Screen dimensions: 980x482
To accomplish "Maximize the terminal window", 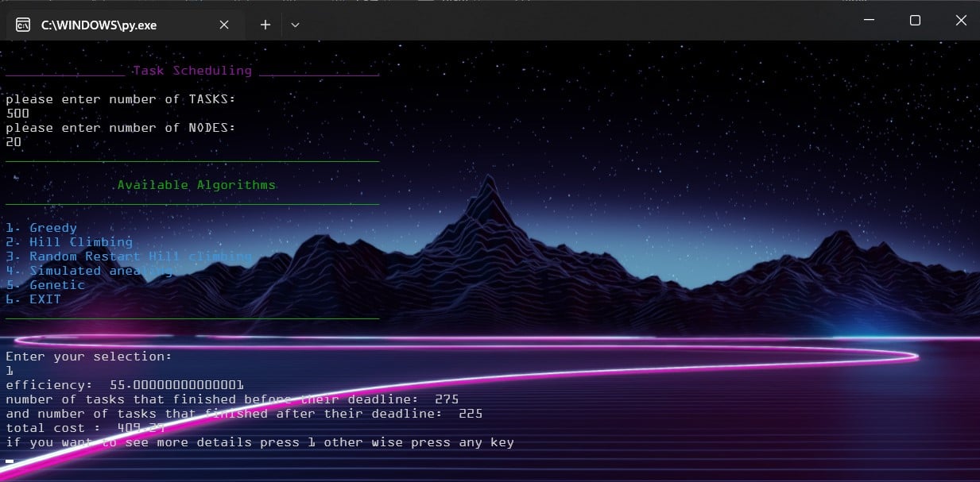I will [915, 21].
